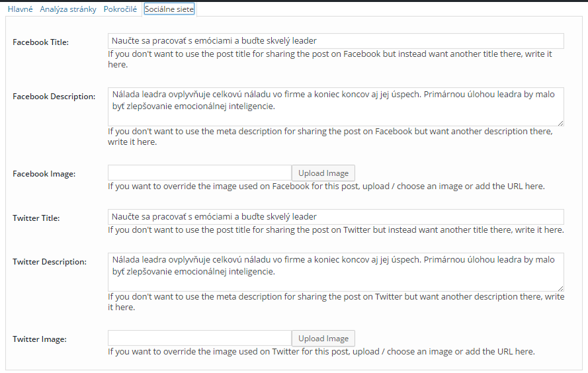Select the Pokročilé tab
Viewport: 588px width, 373px height.
coord(120,9)
